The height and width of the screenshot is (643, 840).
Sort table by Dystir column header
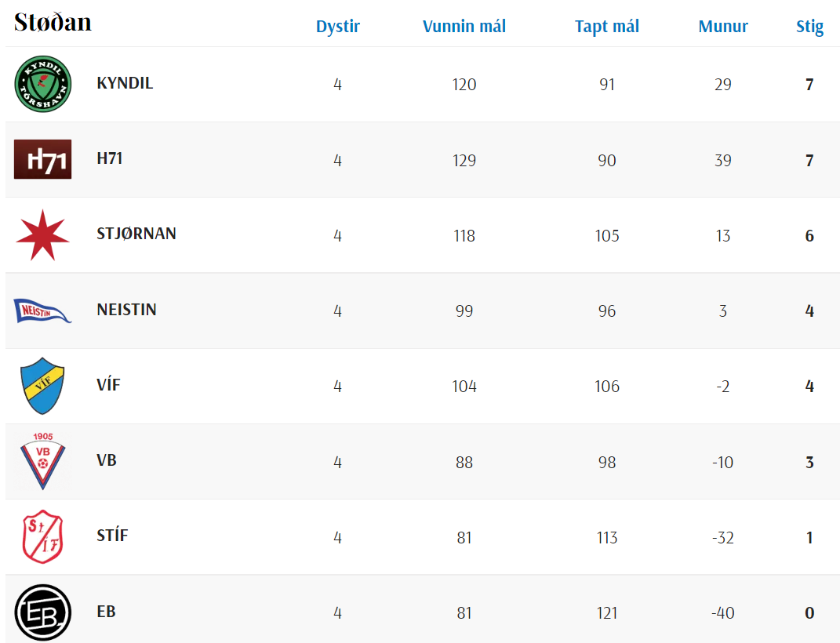337,27
